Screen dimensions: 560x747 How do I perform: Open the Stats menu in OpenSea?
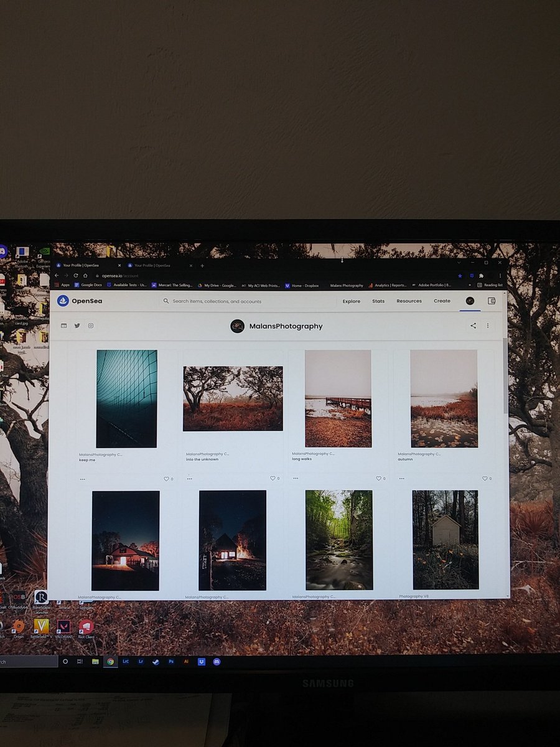point(378,301)
